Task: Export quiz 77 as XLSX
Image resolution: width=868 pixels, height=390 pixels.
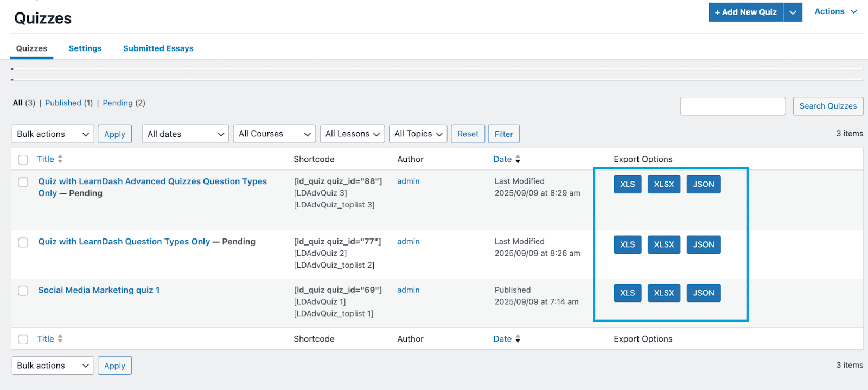Action: click(x=664, y=244)
